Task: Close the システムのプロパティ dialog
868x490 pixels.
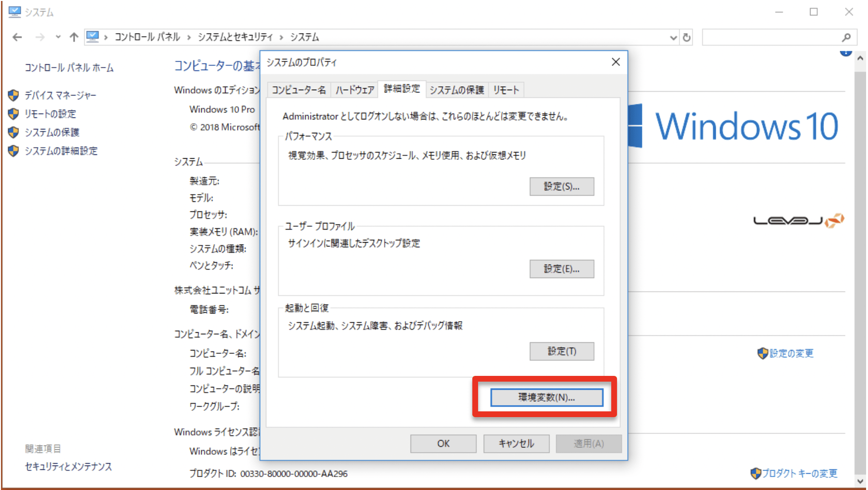Action: 616,62
